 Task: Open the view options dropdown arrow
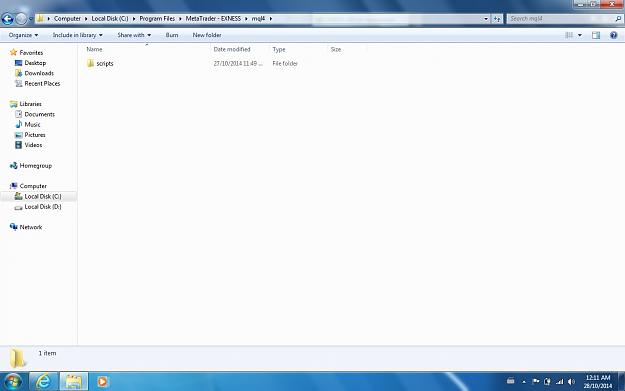pos(580,35)
